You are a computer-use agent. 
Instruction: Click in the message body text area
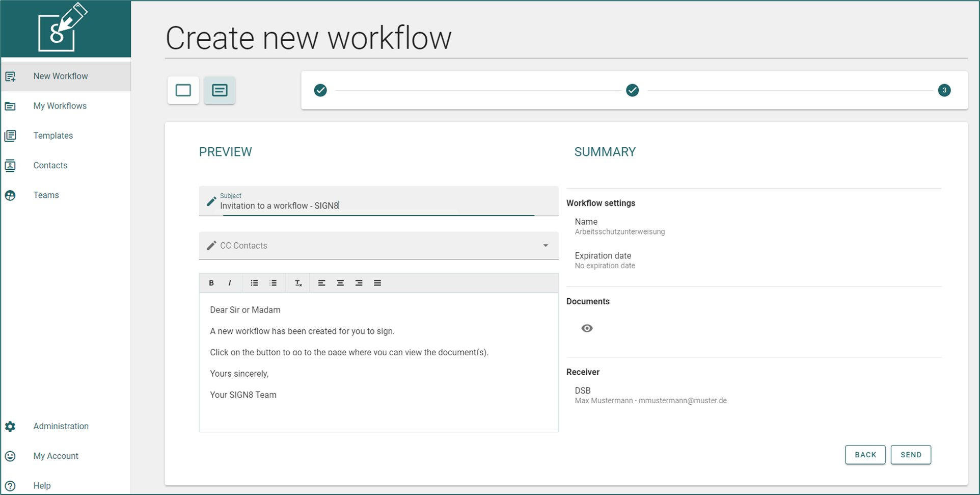point(378,362)
